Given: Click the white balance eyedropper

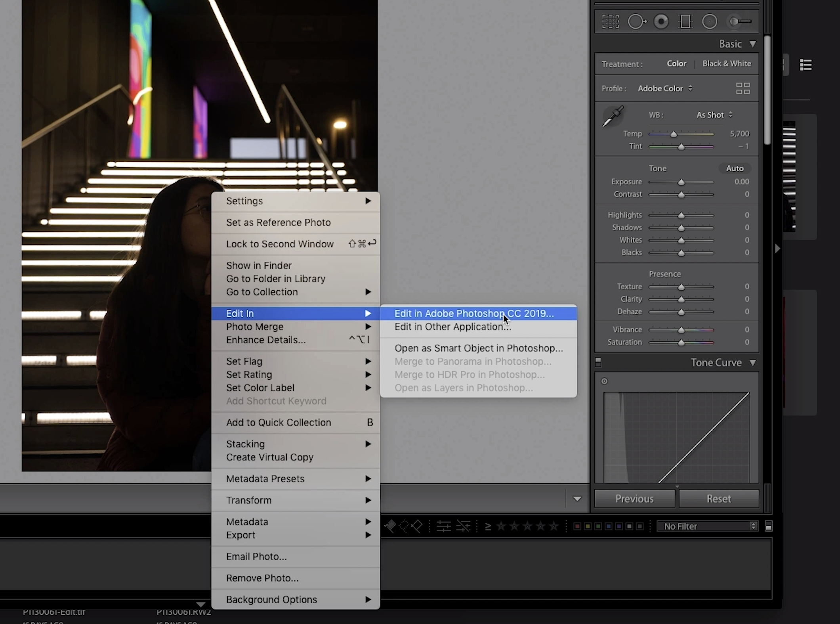Looking at the screenshot, I should (x=614, y=117).
